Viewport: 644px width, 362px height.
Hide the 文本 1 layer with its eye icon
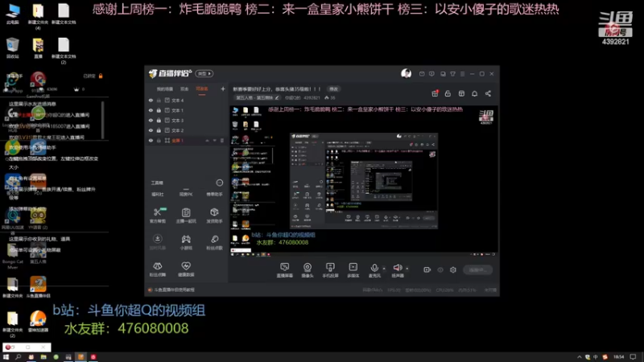pyautogui.click(x=151, y=110)
